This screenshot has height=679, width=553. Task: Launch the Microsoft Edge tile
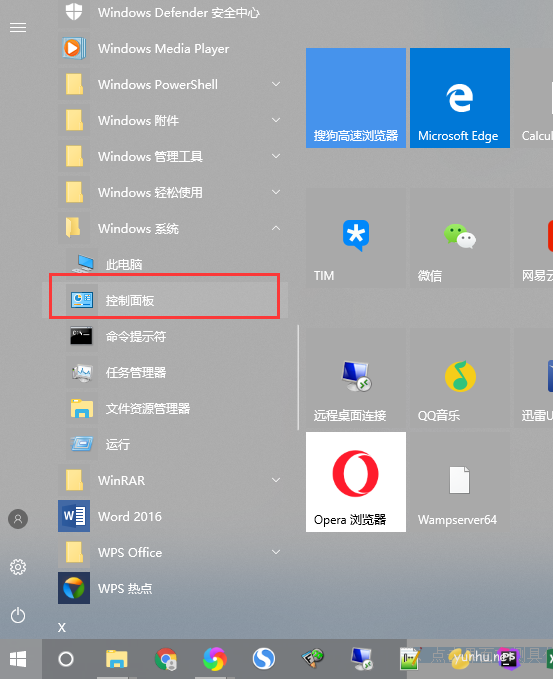point(460,98)
